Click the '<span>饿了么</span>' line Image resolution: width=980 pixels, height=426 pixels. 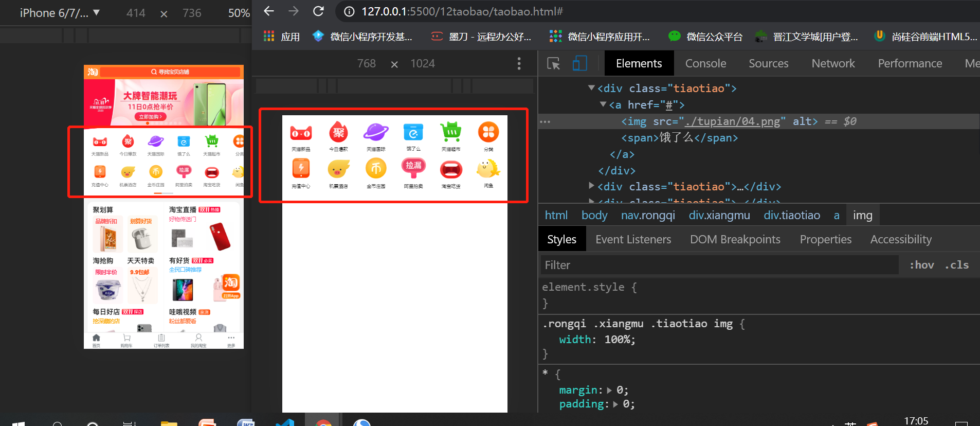tap(679, 138)
